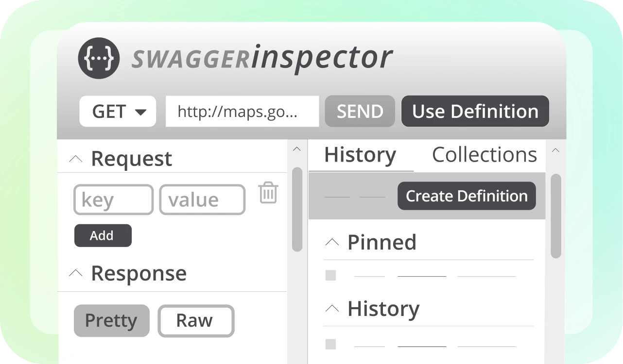The width and height of the screenshot is (623, 364).
Task: Click the Swagger Inspector logo icon
Action: click(x=99, y=58)
